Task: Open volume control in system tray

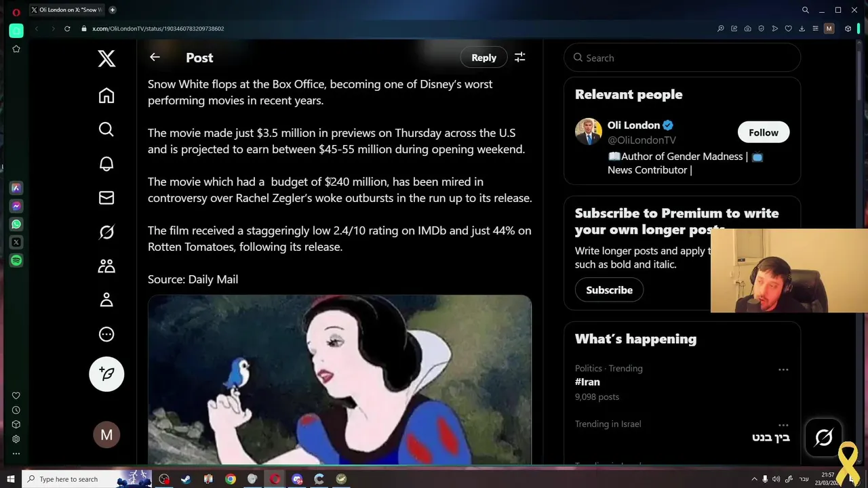Action: click(776, 479)
